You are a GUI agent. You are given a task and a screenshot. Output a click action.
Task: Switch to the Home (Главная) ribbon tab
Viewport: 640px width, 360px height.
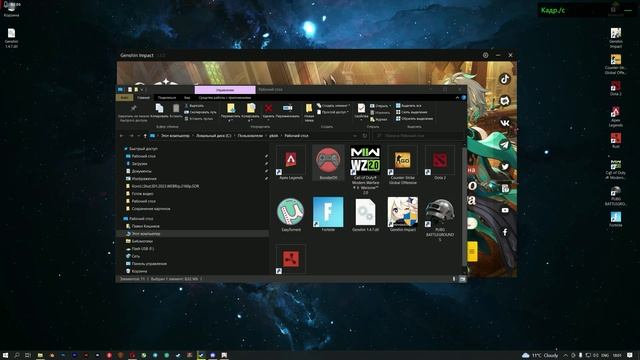(x=143, y=98)
